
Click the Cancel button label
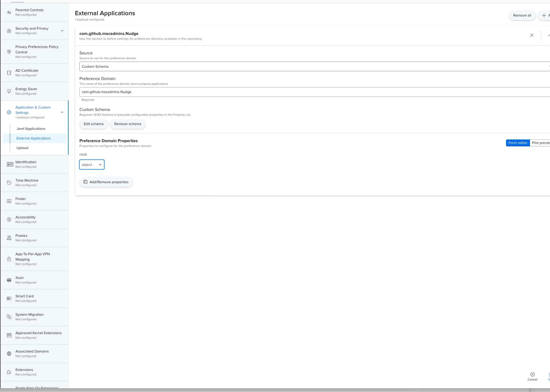click(x=532, y=379)
